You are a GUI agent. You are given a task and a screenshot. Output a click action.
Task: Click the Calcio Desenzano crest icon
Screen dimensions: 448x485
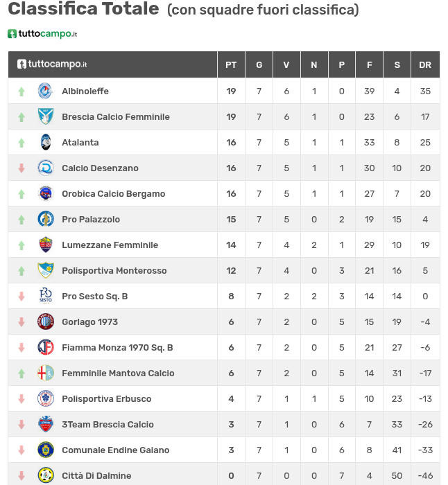(x=45, y=168)
